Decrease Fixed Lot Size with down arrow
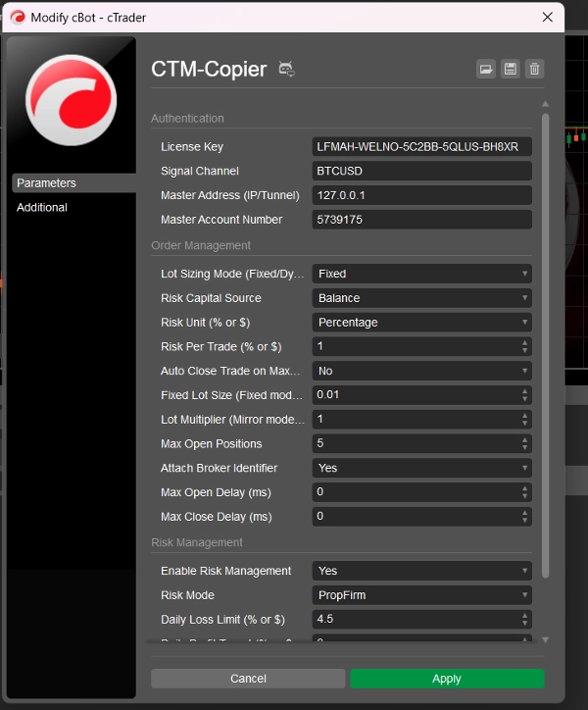The image size is (588, 710). [524, 399]
